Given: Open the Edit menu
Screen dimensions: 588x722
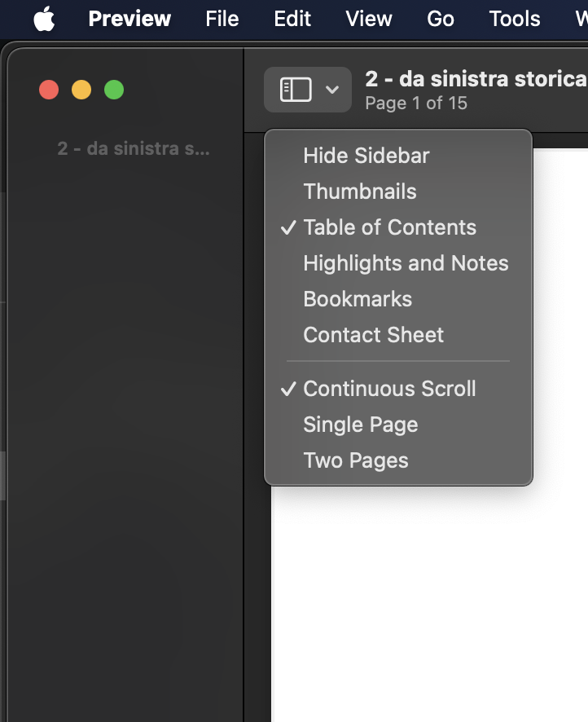Looking at the screenshot, I should click(x=292, y=18).
